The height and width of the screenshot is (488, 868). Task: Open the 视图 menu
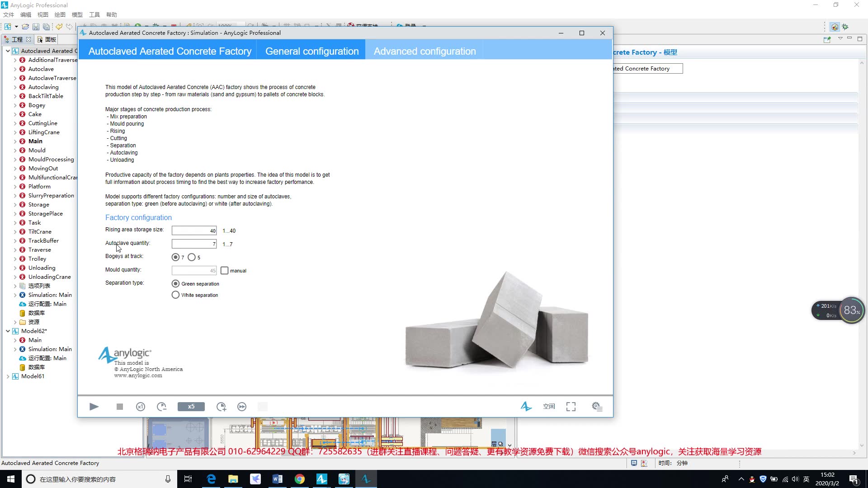43,15
